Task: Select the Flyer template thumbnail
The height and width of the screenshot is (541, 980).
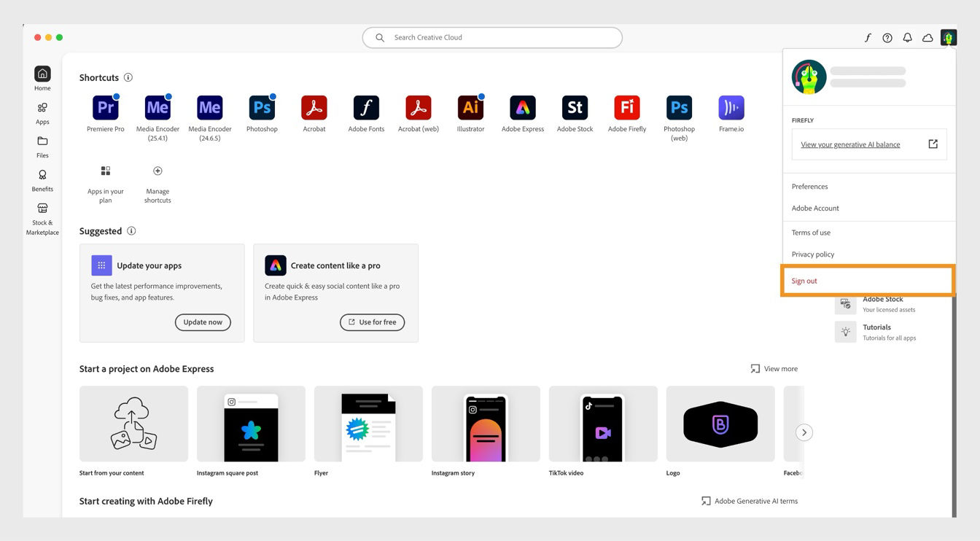Action: point(368,424)
